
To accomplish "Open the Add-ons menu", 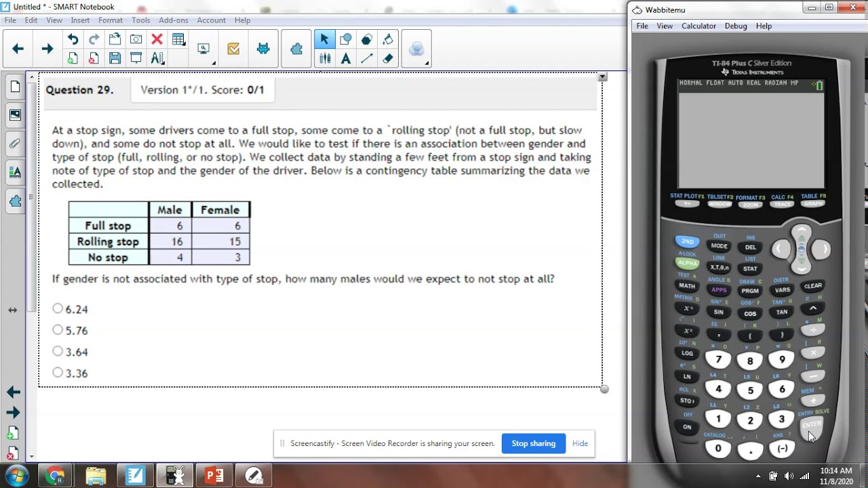I will [174, 20].
